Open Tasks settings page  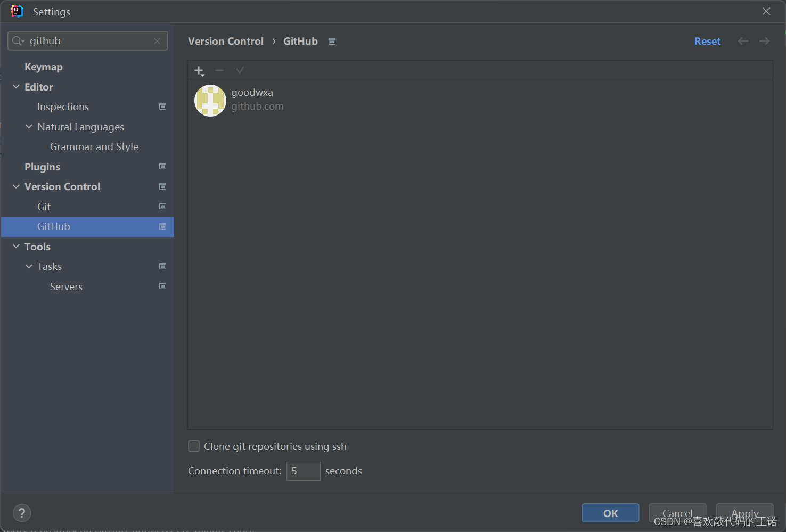[x=50, y=266]
